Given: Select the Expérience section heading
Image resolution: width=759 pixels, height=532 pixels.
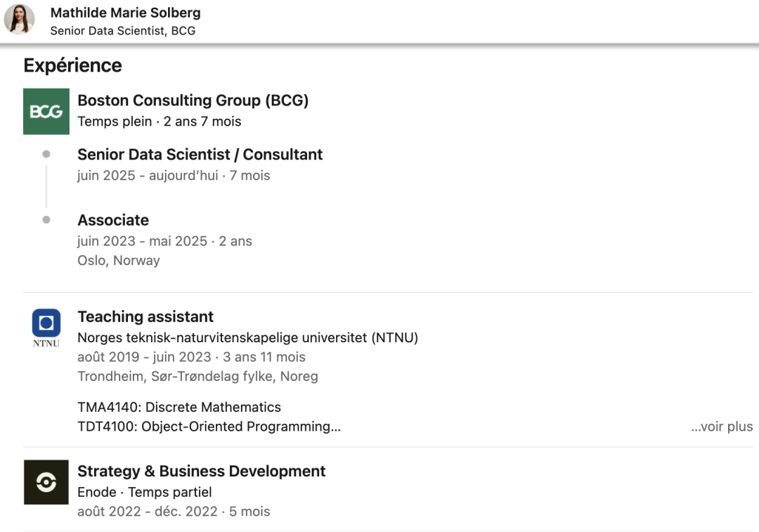Looking at the screenshot, I should click(72, 65).
